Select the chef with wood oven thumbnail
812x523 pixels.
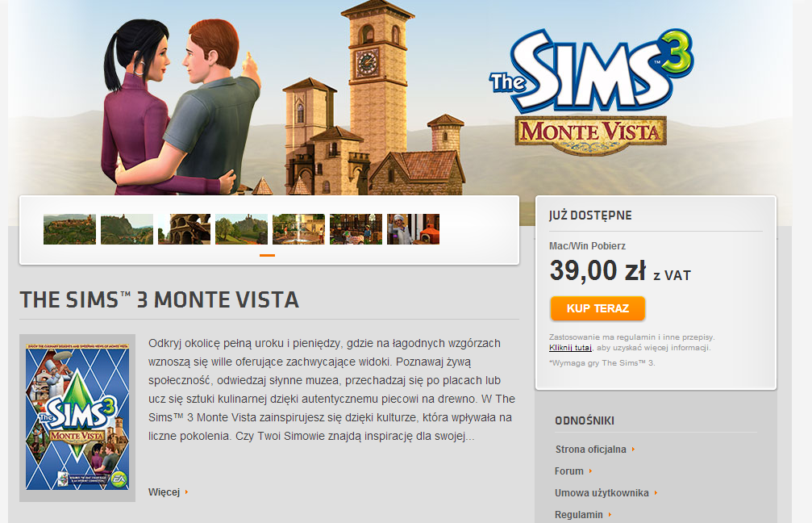[413, 229]
